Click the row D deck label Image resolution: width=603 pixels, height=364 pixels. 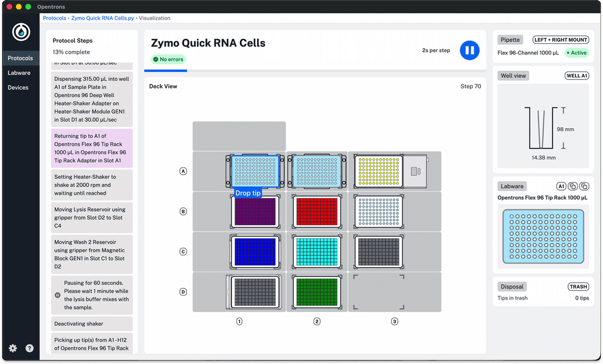[x=183, y=292]
